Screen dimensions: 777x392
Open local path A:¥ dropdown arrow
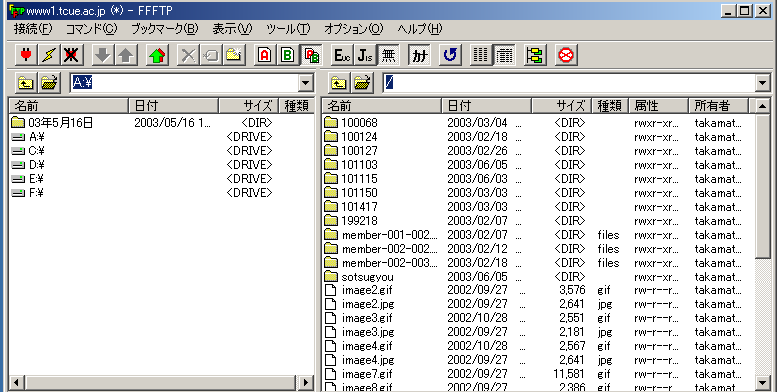(306, 83)
